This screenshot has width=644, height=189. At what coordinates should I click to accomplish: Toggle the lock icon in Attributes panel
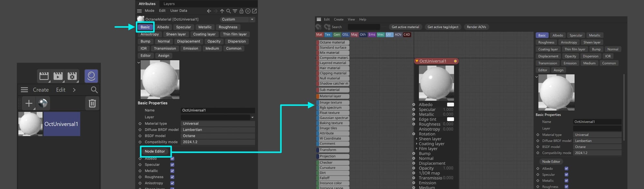click(241, 11)
